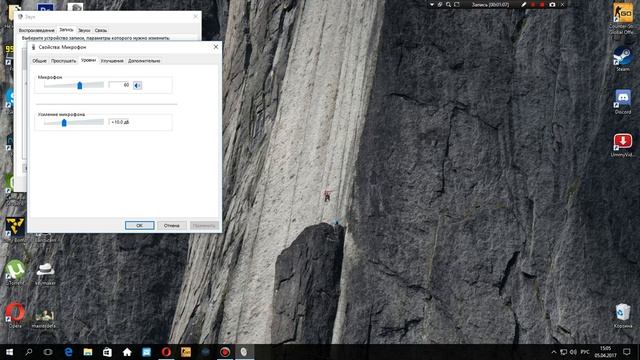The width and height of the screenshot is (640, 360).
Task: Click the +10.0 дБ boost value field
Action: point(119,122)
